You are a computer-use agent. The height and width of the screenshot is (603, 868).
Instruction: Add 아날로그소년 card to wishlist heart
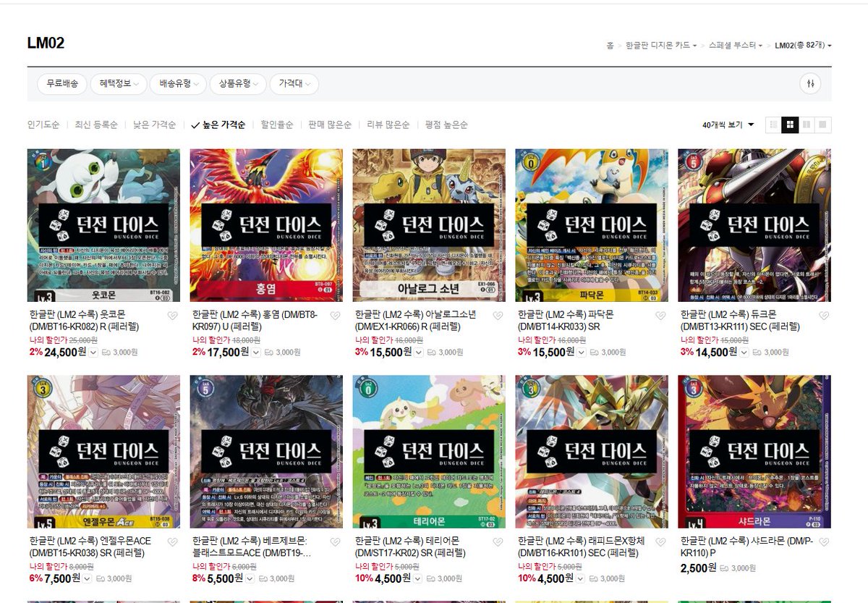click(498, 316)
